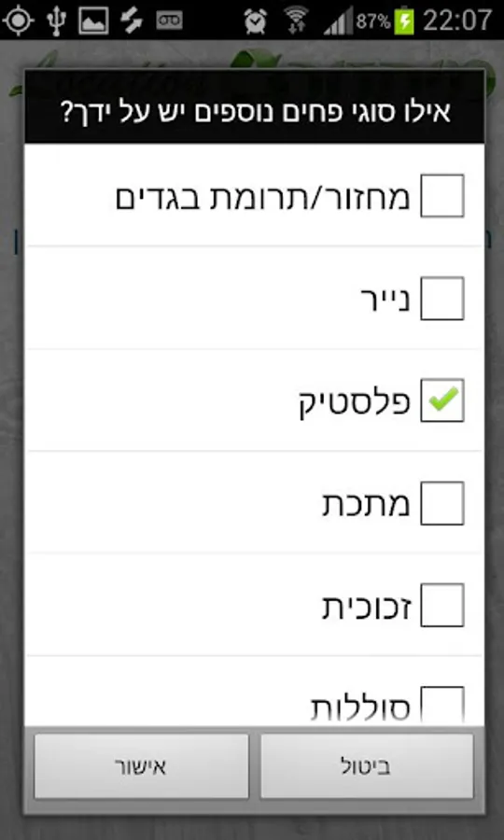Tap the sync arrows status icon
Viewport: 504px width, 840px height.
coord(131,21)
